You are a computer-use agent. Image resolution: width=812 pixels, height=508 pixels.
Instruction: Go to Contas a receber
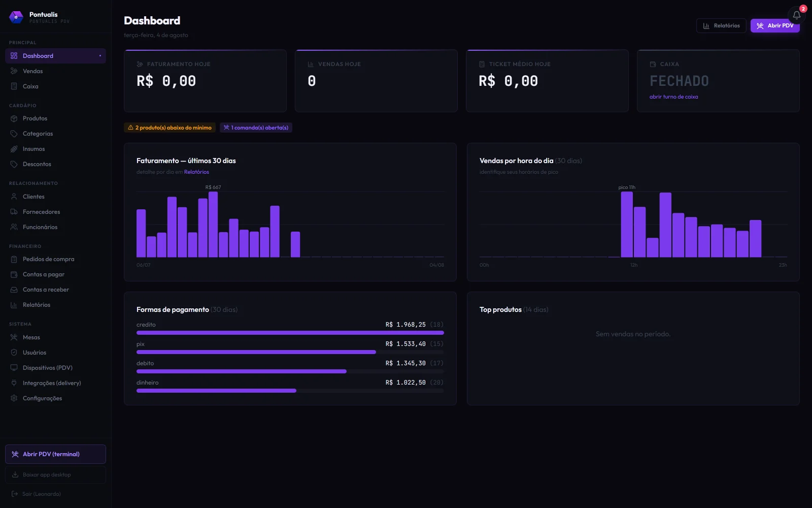pos(55,290)
